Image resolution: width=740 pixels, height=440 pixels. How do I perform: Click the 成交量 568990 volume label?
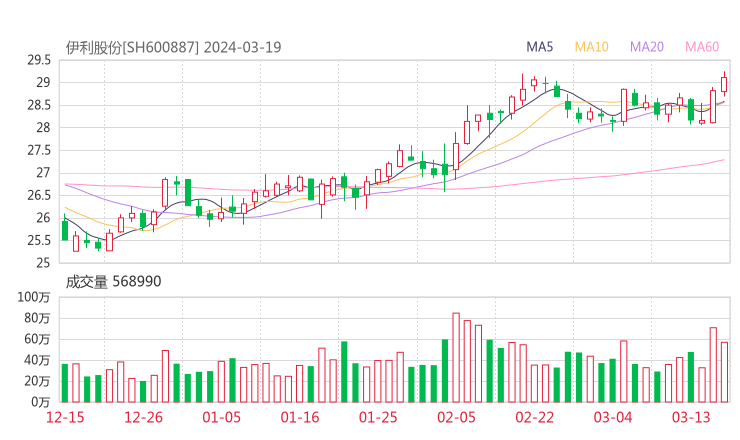tap(113, 282)
